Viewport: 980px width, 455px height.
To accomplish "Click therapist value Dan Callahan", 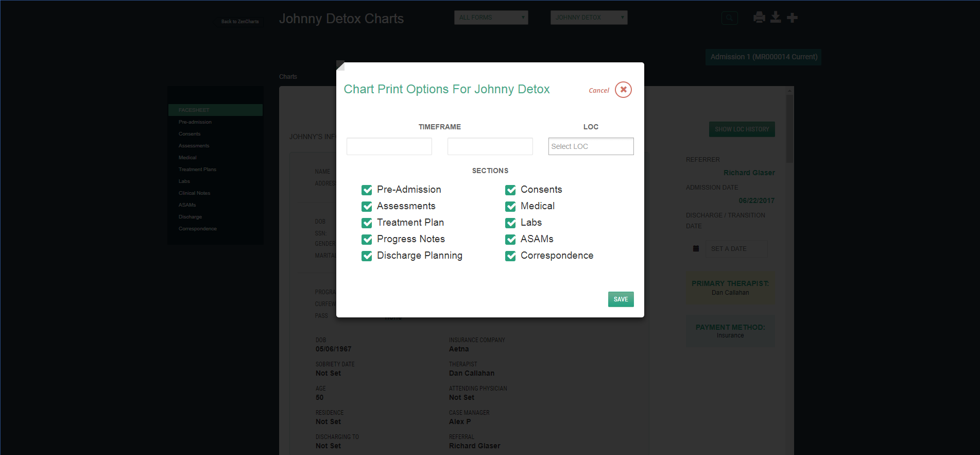I will coord(472,373).
